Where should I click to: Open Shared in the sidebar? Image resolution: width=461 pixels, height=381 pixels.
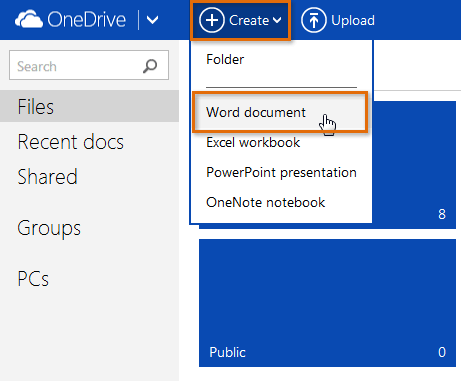click(47, 176)
